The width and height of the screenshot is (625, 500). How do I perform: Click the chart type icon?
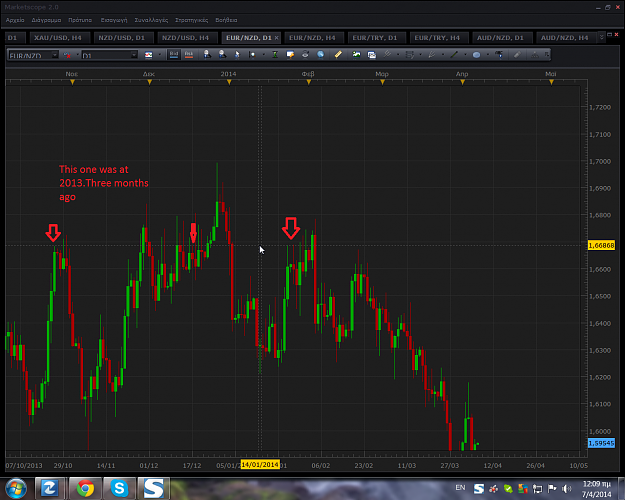[148, 55]
